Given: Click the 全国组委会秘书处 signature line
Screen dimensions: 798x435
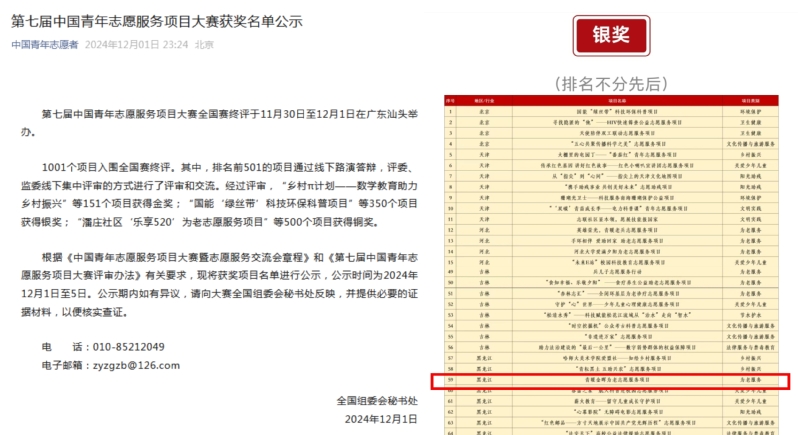Looking at the screenshot, I should click(377, 401).
